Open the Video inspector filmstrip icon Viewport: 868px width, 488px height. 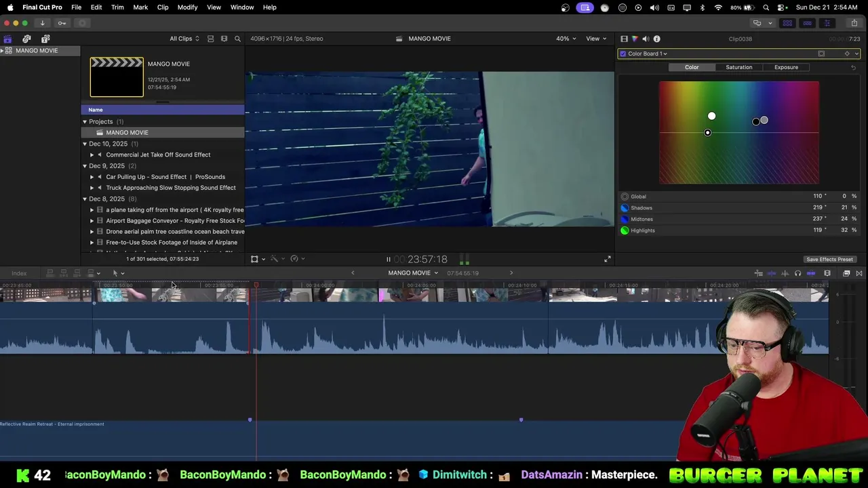(x=624, y=39)
